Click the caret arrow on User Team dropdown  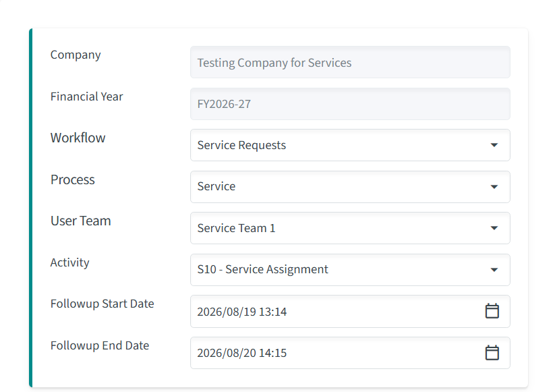[x=494, y=228]
